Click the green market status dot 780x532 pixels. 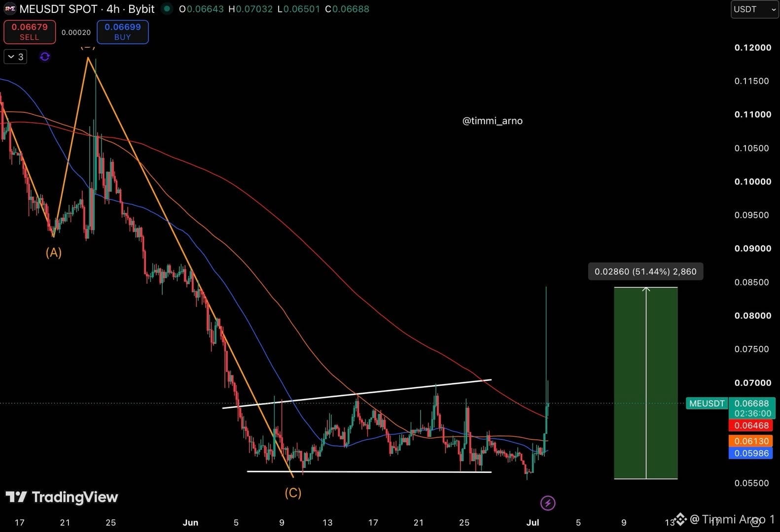167,8
